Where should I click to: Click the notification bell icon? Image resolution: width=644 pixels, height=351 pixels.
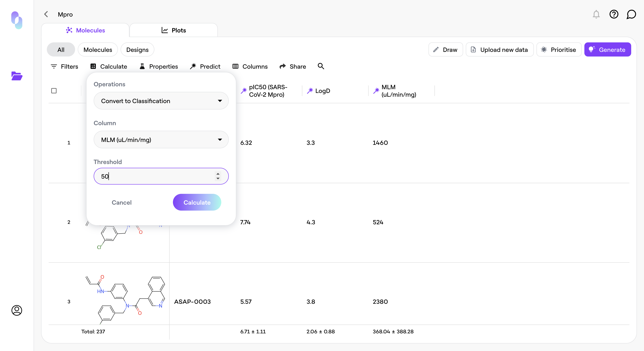pyautogui.click(x=596, y=14)
